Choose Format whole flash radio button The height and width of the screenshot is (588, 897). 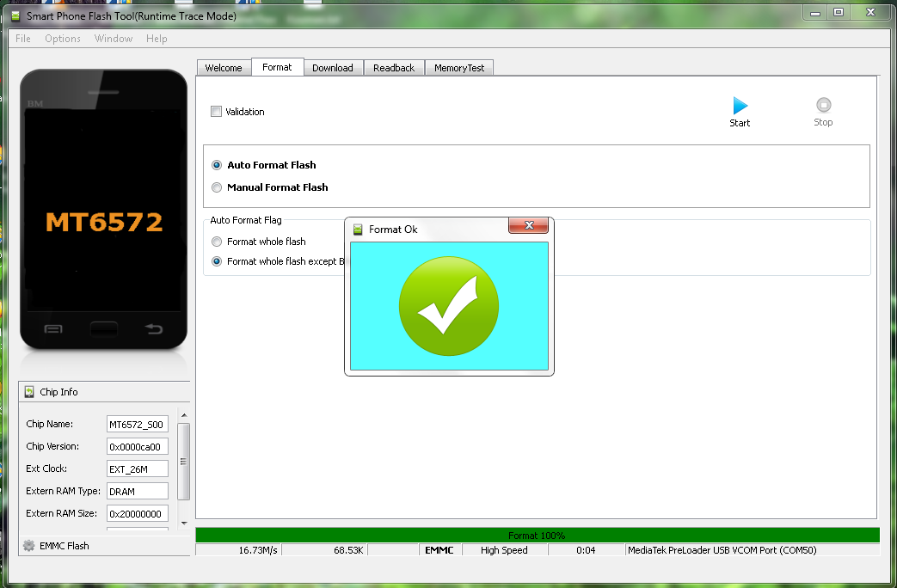[x=217, y=242]
